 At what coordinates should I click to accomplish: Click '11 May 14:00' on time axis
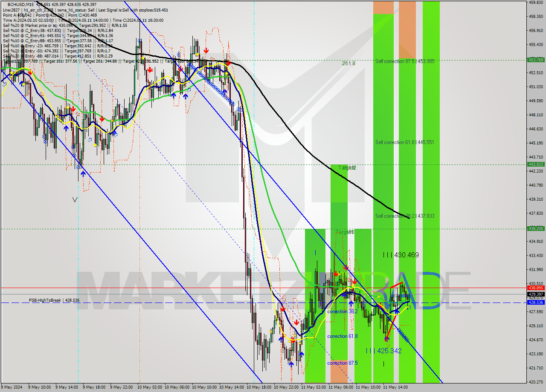coord(395,387)
